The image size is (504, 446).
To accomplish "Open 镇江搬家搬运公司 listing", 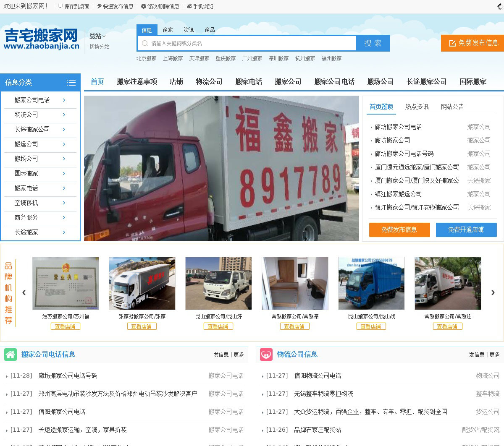I will coord(398,194).
